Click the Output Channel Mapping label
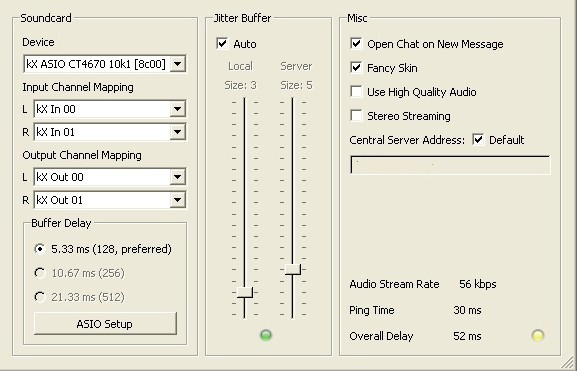This screenshot has height=371, width=577. tap(82, 155)
